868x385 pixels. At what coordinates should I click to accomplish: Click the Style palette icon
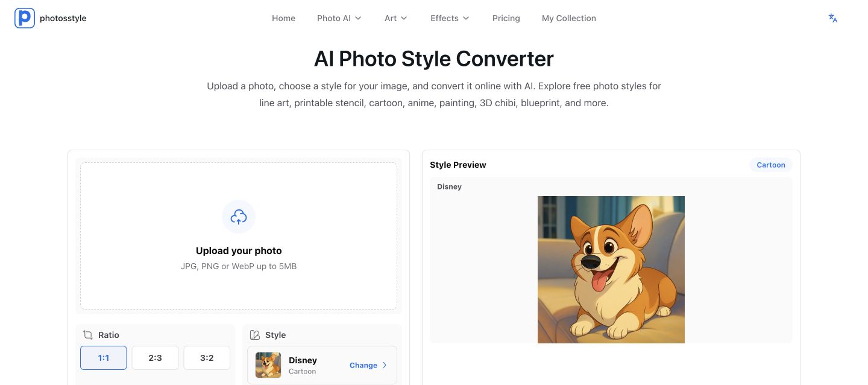254,335
